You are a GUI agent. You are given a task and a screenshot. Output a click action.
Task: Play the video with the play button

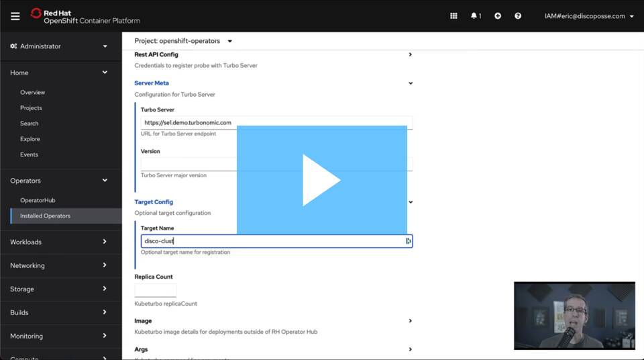[321, 180]
